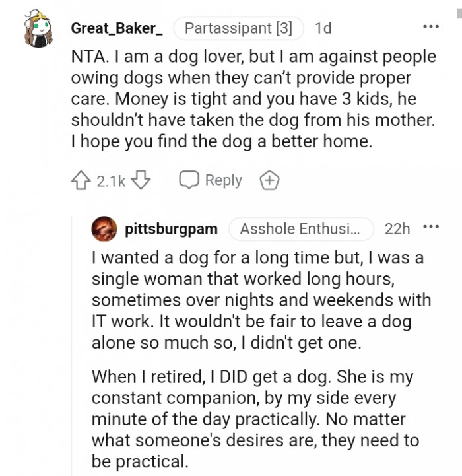Click the sentence 'I hope you find the dog a better home'
Viewport: 462px width, 476px height.
tap(220, 141)
